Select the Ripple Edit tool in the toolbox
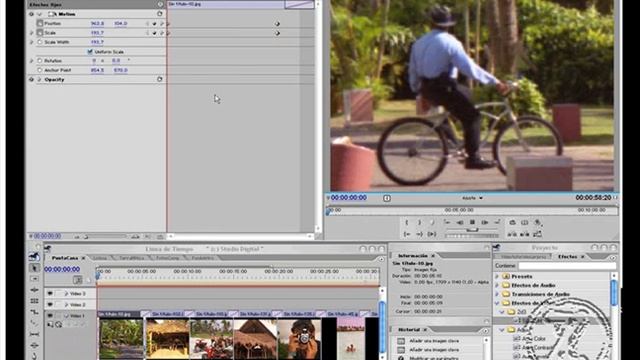Screen dimensions: 640x360 click(x=34, y=290)
